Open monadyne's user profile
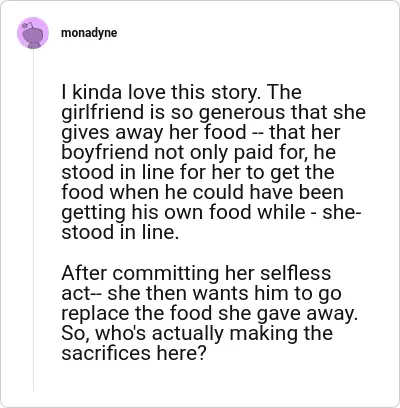Viewport: 400px width, 408px height. point(89,33)
